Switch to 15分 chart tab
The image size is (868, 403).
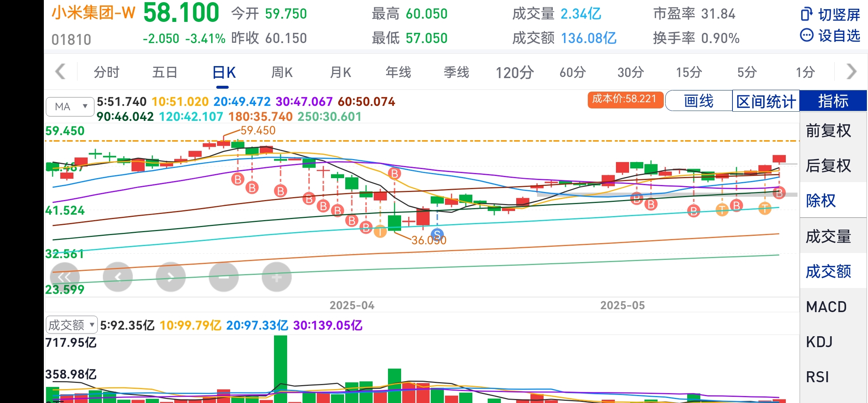point(689,72)
